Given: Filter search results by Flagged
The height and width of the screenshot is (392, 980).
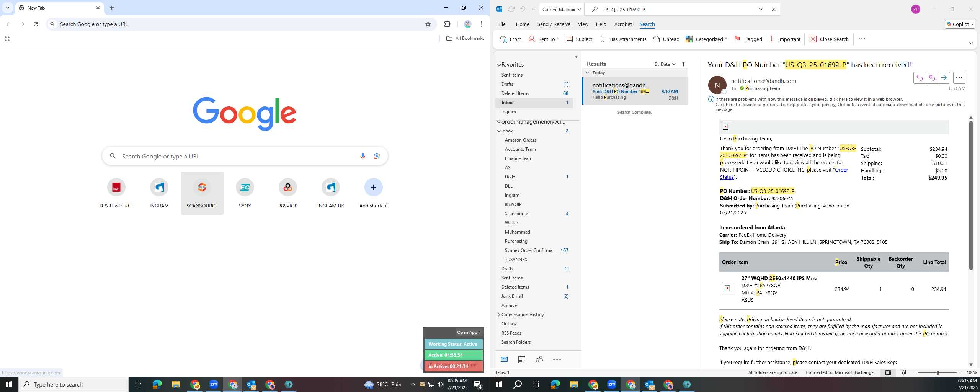Looking at the screenshot, I should click(748, 39).
